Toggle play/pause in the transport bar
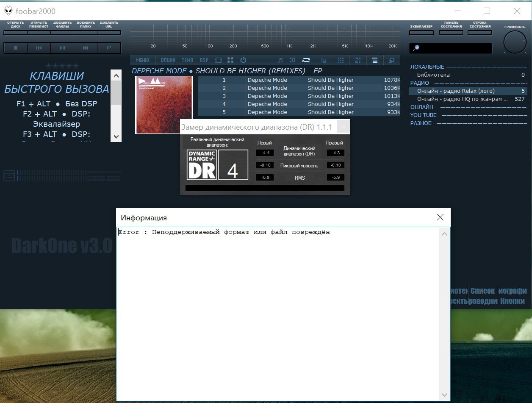The image size is (532, 403). [x=62, y=48]
